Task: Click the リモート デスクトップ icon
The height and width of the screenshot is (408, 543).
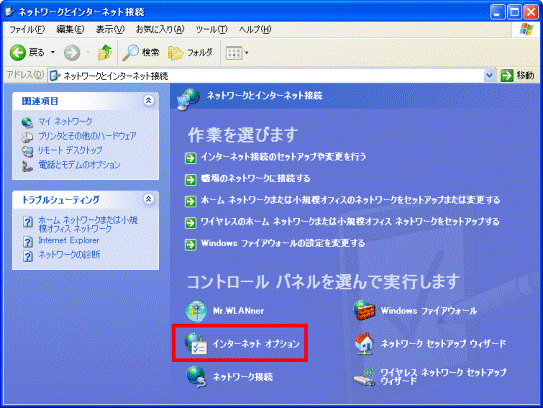Action: click(27, 151)
